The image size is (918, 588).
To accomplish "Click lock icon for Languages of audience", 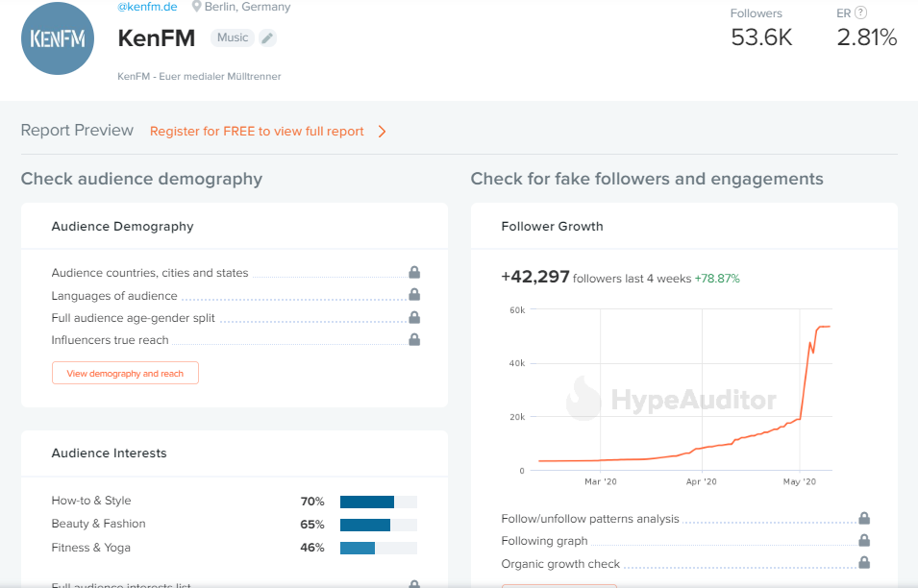I will (x=414, y=294).
